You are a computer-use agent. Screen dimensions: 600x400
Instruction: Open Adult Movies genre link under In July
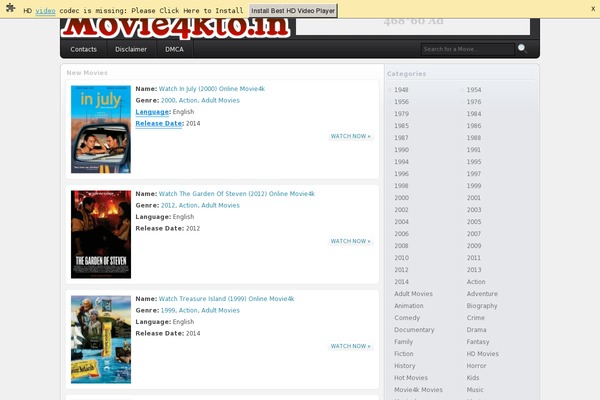[x=220, y=100]
